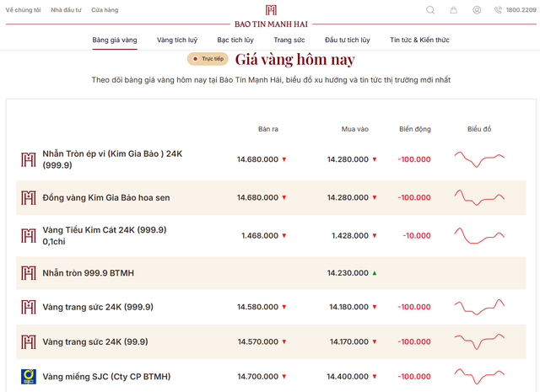
Task: Open the trend chart for Vàng Tiểu Kim Cát
Action: (479, 236)
